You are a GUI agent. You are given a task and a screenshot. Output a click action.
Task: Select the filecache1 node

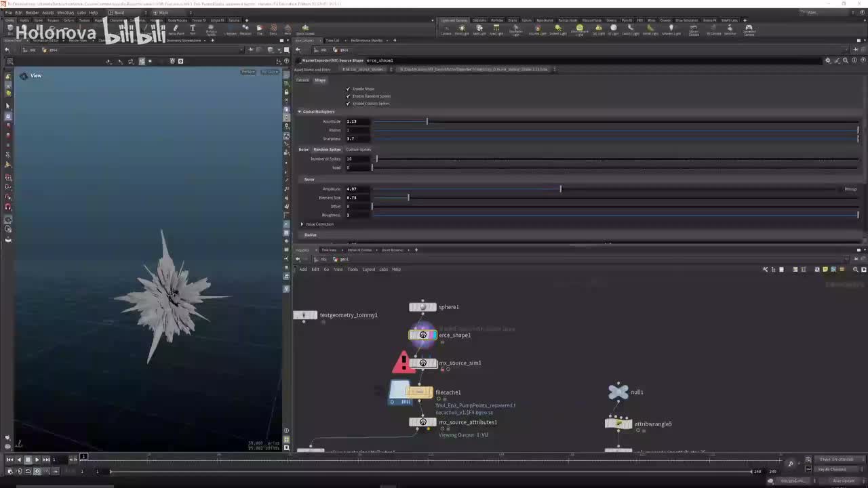420,392
